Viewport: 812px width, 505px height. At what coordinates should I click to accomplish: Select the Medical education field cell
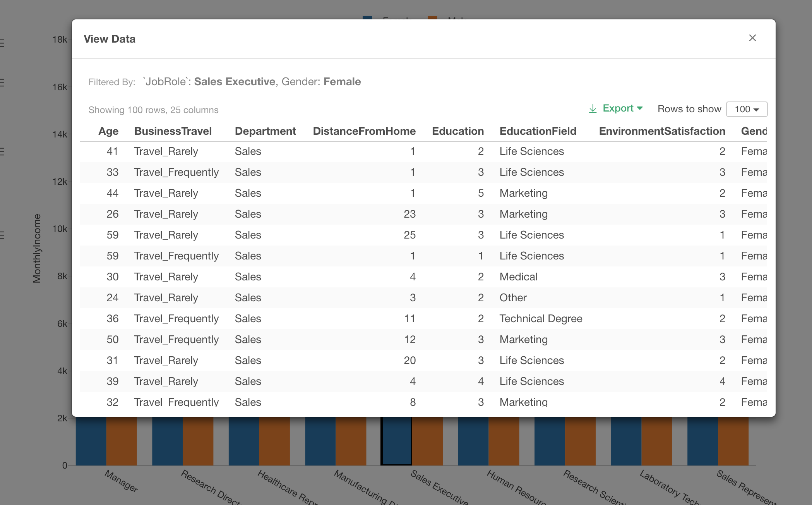point(519,277)
